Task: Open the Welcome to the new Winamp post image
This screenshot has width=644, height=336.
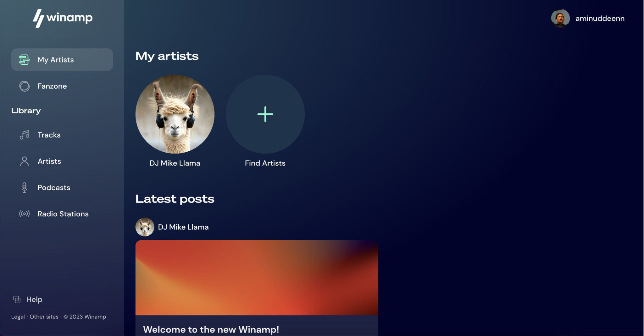Action: (257, 278)
